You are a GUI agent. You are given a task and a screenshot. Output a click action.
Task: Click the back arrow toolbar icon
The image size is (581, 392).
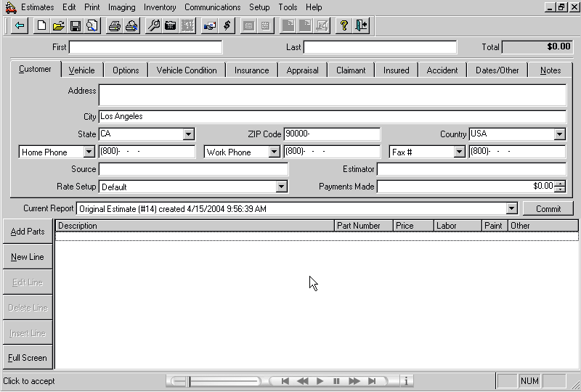click(x=20, y=26)
